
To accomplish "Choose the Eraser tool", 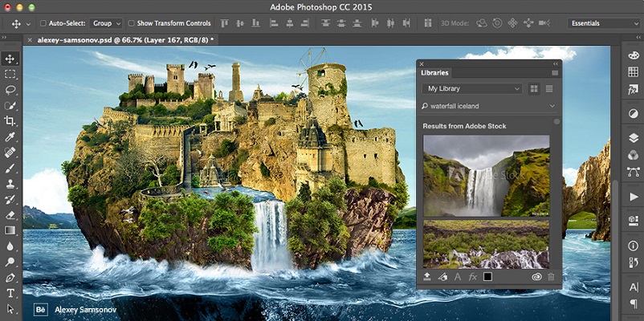I will tap(10, 215).
